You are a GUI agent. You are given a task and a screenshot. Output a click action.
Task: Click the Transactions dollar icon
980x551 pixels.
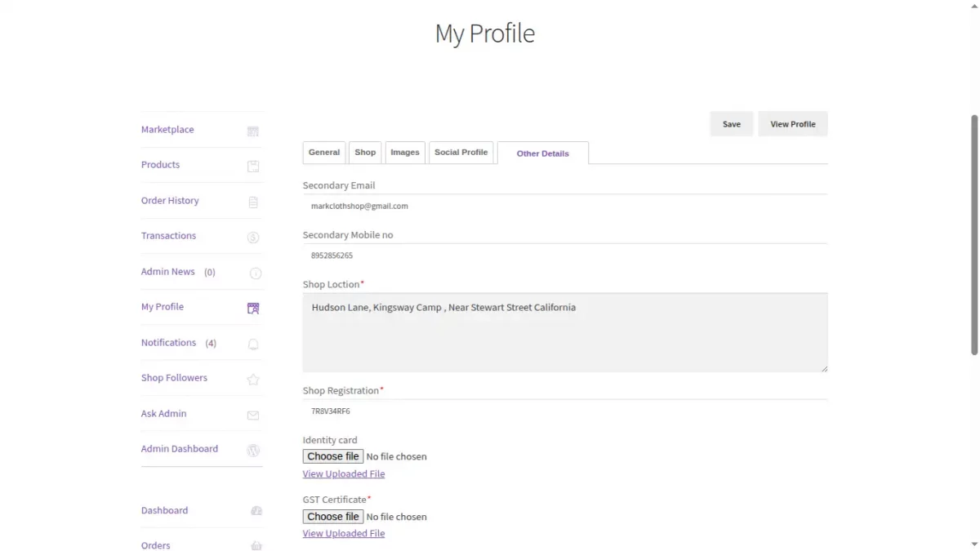pos(252,237)
